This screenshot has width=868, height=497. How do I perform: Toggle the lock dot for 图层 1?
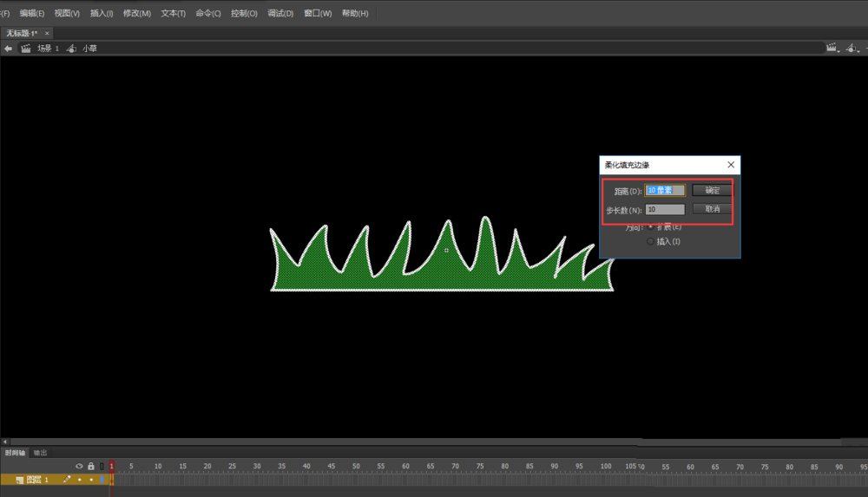pyautogui.click(x=91, y=479)
